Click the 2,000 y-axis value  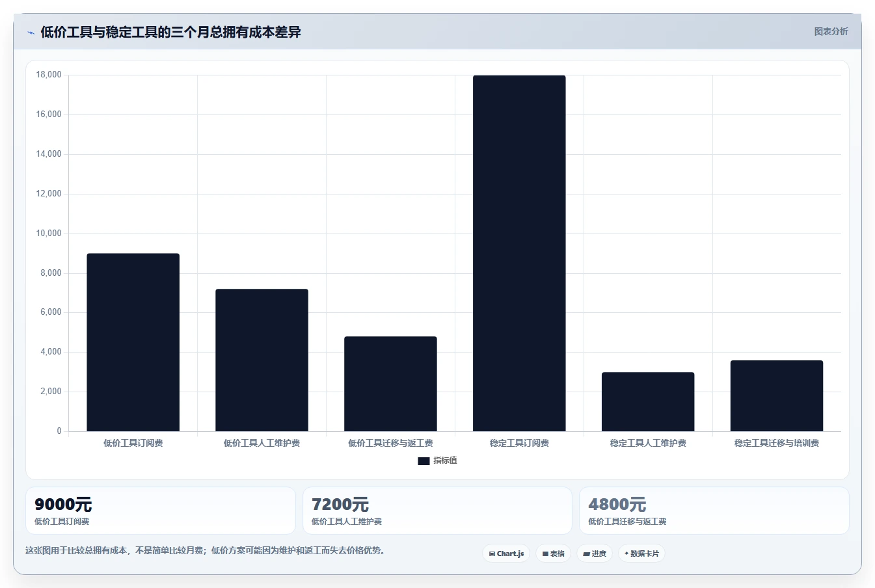pyautogui.click(x=51, y=392)
